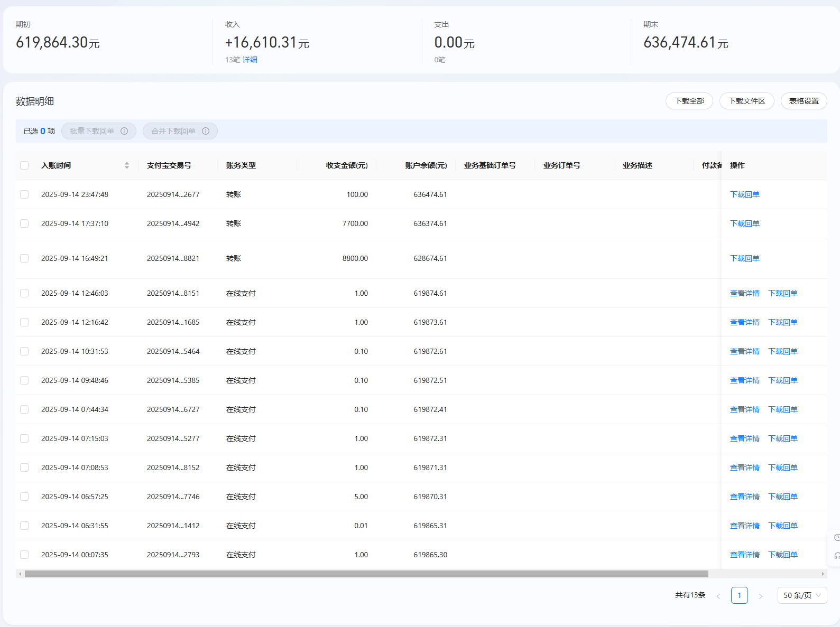The height and width of the screenshot is (627, 840).
Task: Open 表格设置 table settings
Action: (804, 101)
